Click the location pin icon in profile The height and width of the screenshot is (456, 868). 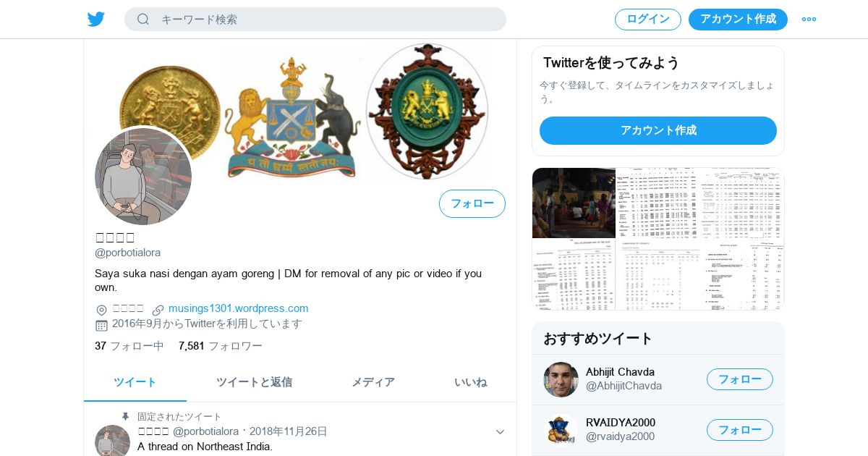pos(101,310)
